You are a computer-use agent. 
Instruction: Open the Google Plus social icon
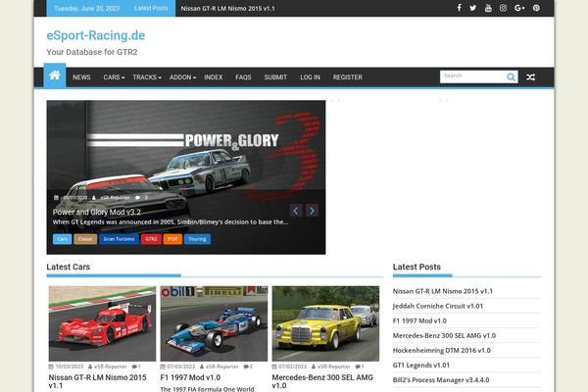click(519, 8)
